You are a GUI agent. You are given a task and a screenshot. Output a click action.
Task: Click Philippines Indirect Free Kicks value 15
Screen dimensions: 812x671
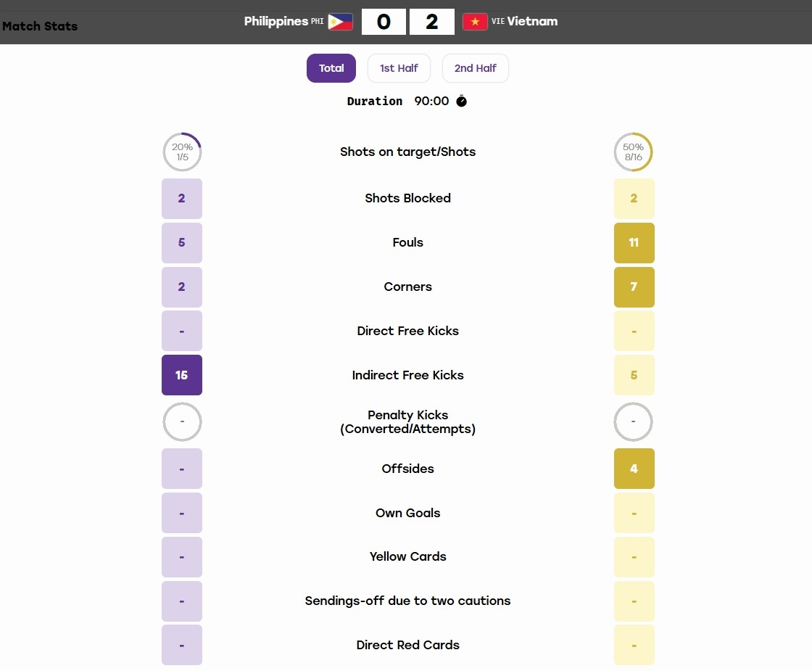coord(182,375)
